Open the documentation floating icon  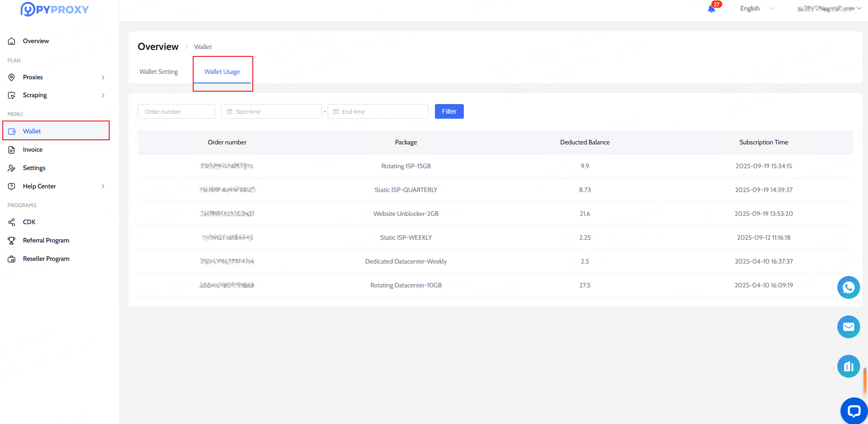(848, 366)
